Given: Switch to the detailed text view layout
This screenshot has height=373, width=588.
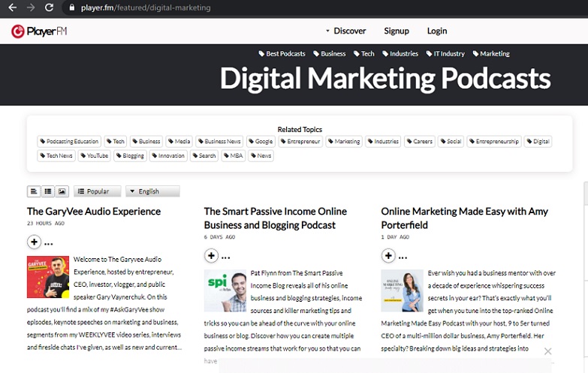Looking at the screenshot, I should [x=34, y=191].
